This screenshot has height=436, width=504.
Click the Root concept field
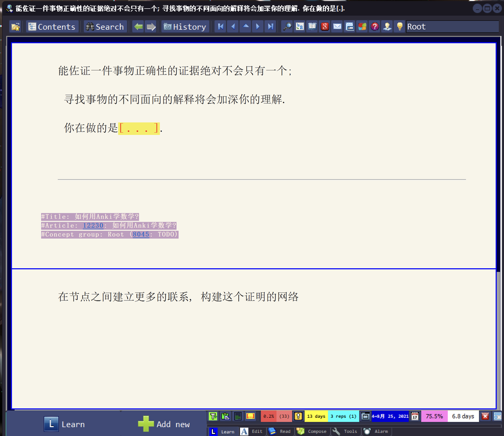point(453,27)
